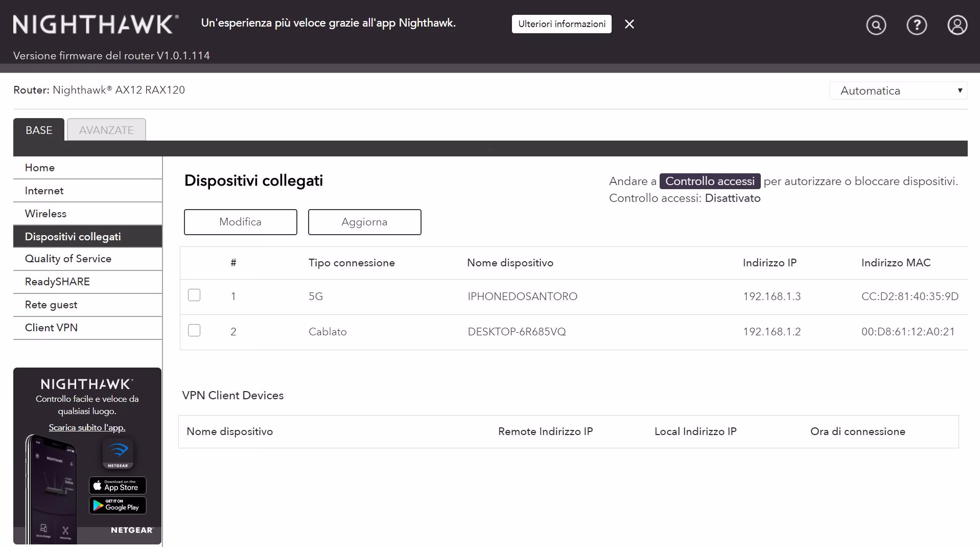
Task: Click the Aggiorna button
Action: coord(365,222)
